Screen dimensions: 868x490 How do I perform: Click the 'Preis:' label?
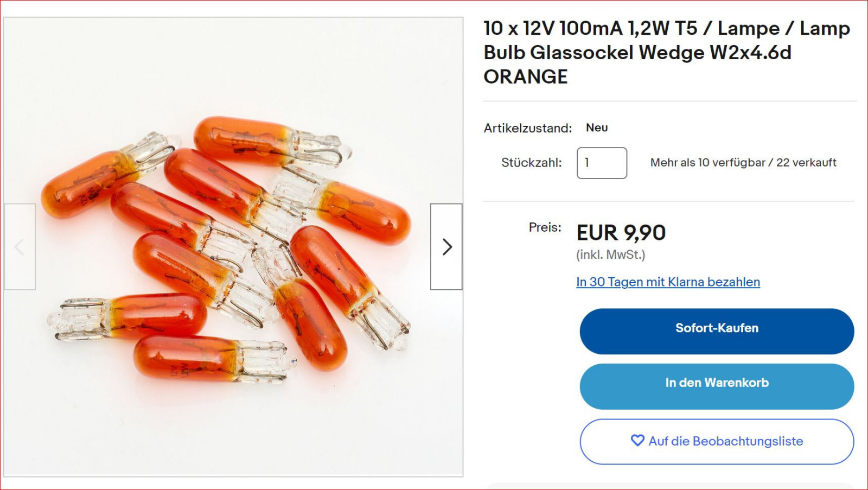[x=545, y=227]
